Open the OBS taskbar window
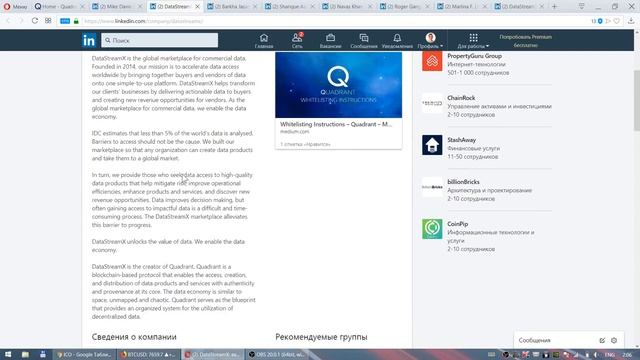640x360 pixels. (x=276, y=354)
